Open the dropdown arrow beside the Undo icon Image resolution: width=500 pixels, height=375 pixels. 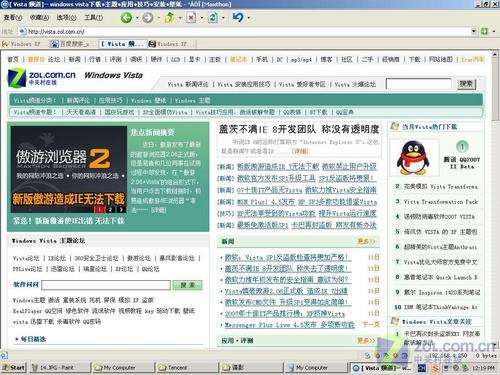pos(249,18)
